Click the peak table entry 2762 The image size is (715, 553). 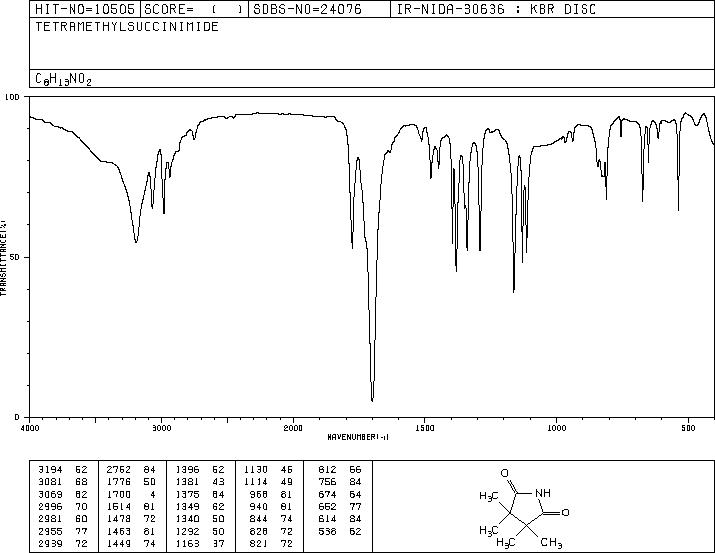coord(119,470)
